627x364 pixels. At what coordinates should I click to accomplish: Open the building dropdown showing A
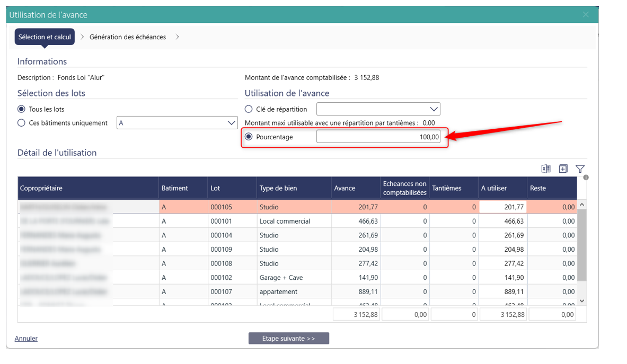tap(177, 123)
